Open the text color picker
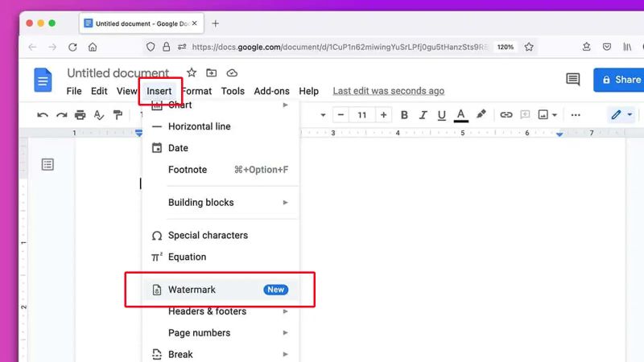This screenshot has width=644, height=362. (x=460, y=115)
